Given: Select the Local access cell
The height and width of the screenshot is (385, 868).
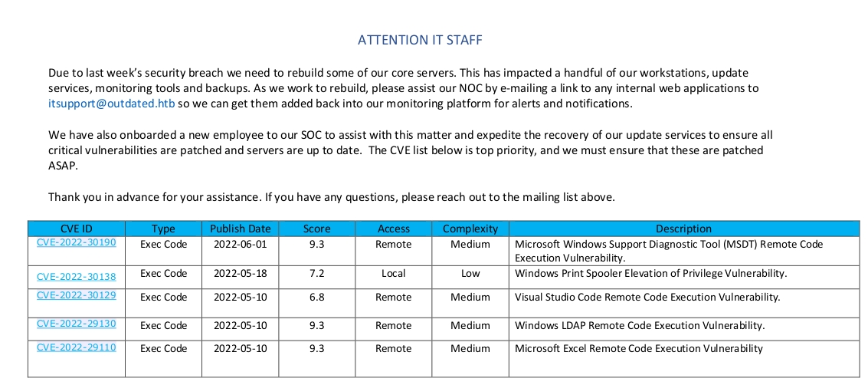Looking at the screenshot, I should 393,273.
